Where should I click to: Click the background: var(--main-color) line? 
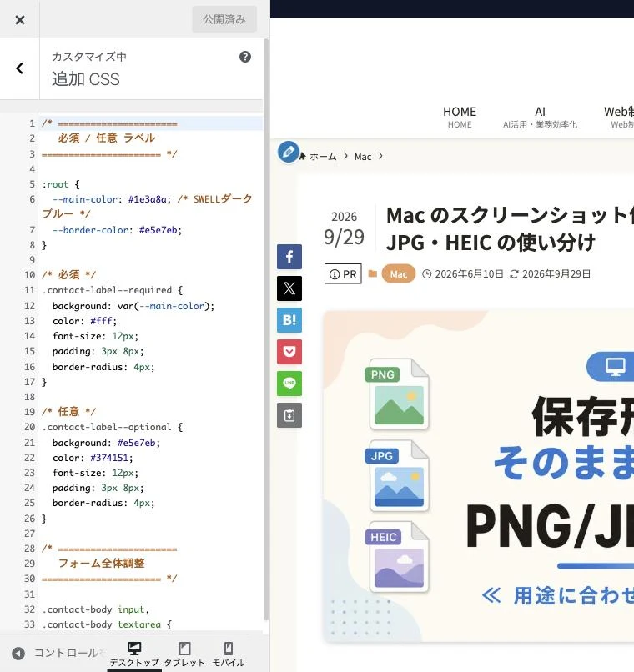pos(133,306)
